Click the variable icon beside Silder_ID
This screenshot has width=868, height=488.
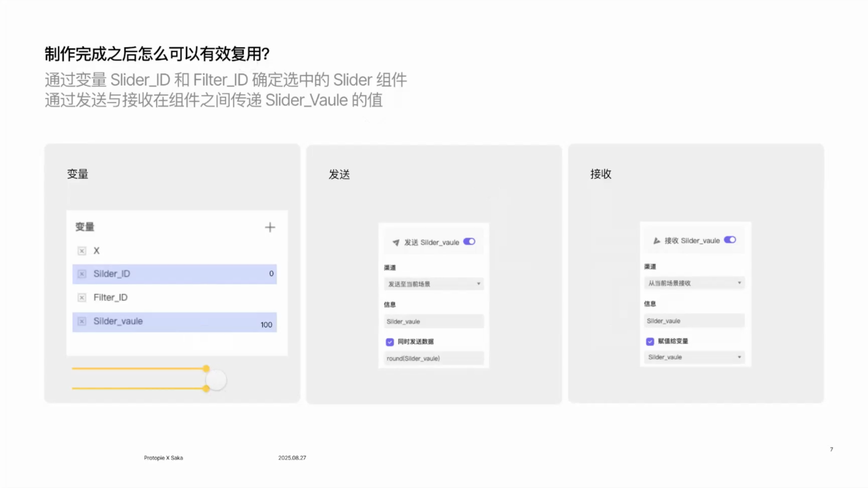tap(82, 274)
